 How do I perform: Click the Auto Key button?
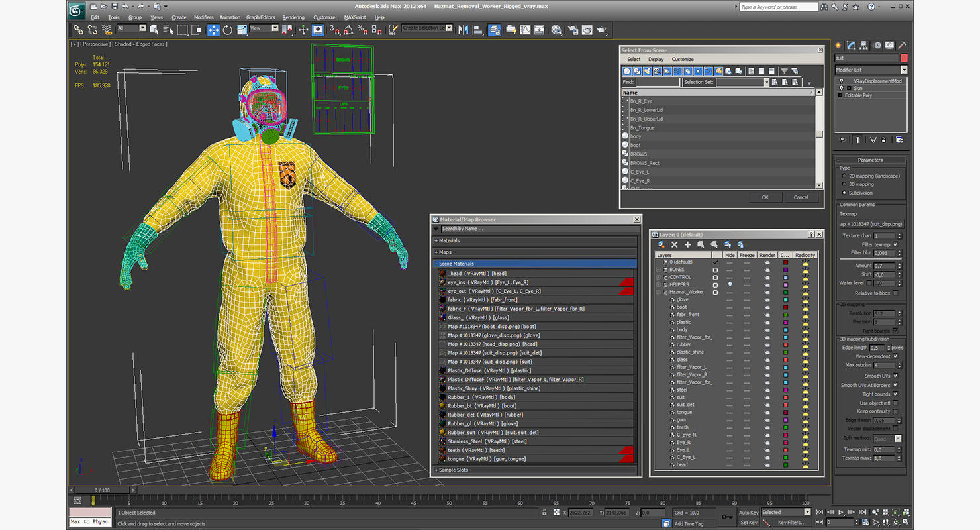click(x=749, y=512)
